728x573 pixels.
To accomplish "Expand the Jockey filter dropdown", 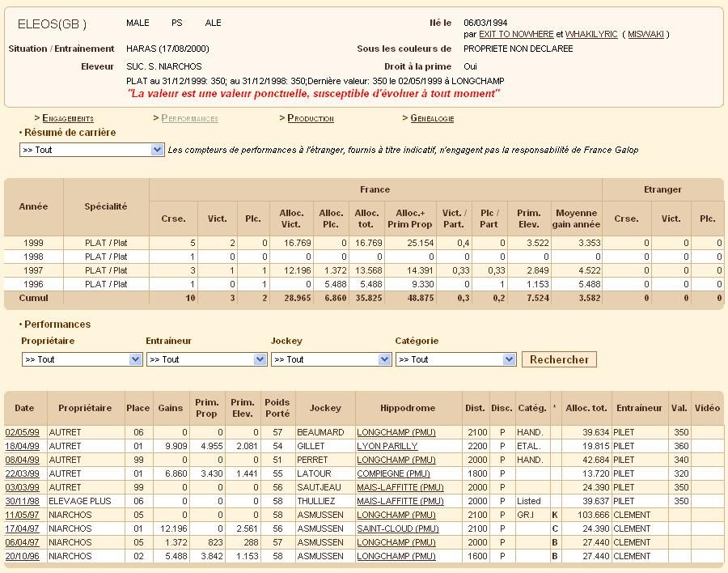I will point(331,359).
